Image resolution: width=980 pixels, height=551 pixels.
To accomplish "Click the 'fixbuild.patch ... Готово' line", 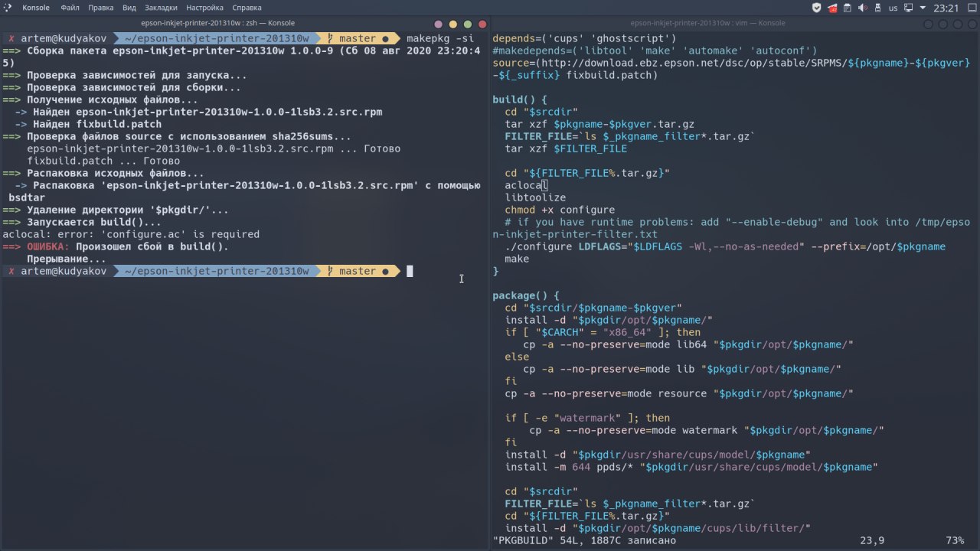I will 103,161.
